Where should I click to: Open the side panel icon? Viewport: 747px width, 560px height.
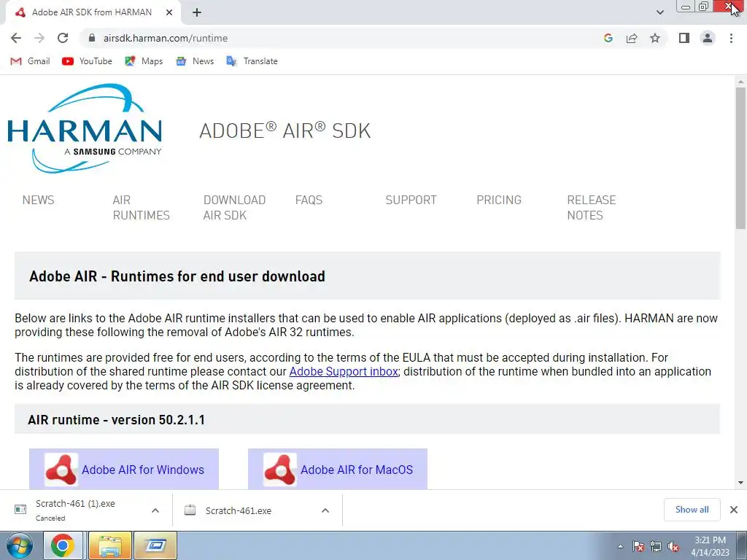pos(684,38)
